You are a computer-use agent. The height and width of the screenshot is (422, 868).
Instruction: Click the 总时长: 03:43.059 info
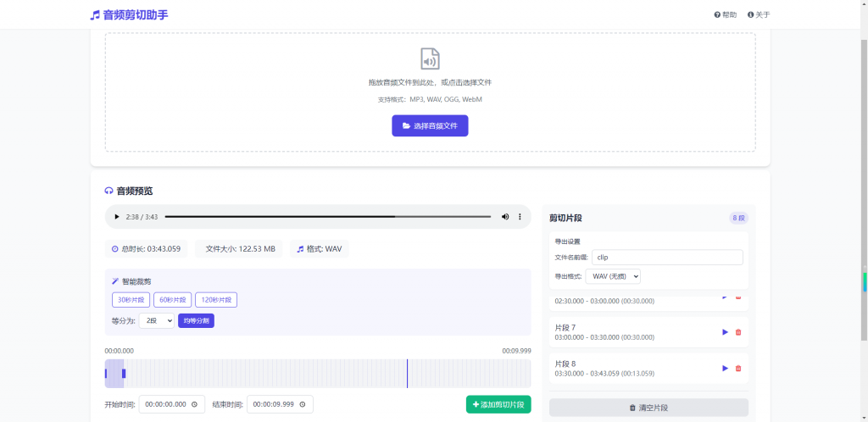[146, 249]
